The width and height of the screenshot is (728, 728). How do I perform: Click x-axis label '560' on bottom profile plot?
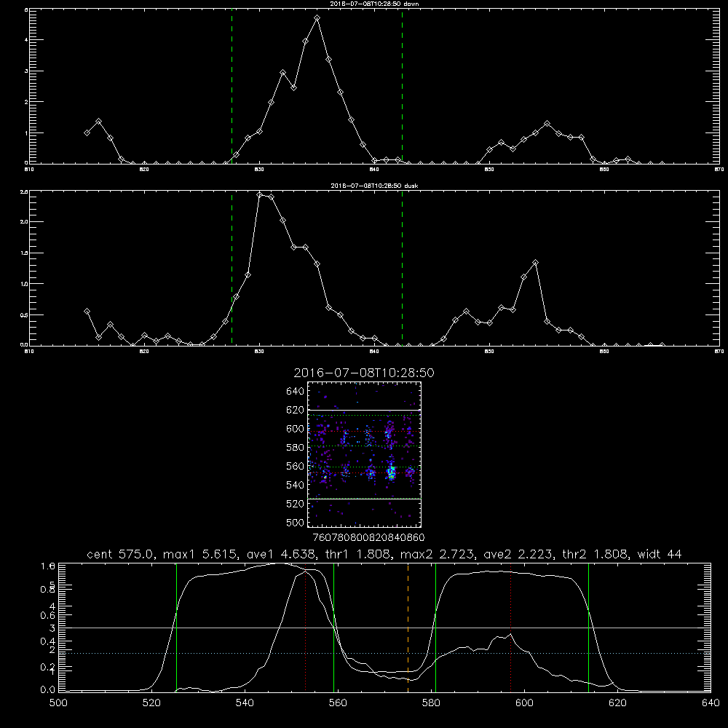click(338, 703)
